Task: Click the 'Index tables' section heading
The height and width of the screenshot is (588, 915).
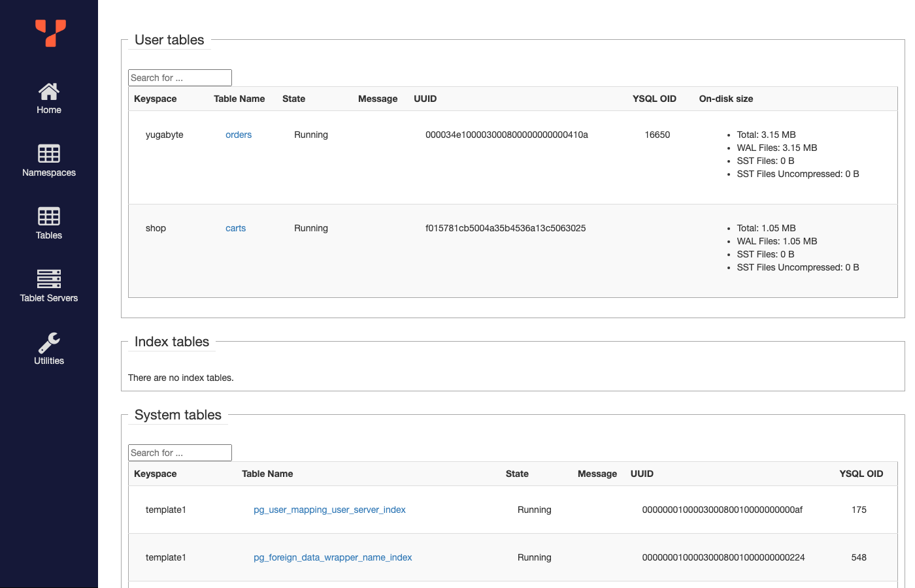Action: click(172, 342)
